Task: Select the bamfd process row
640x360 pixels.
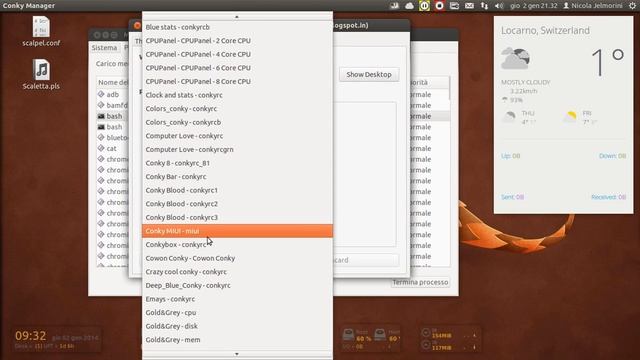Action: 113,105
